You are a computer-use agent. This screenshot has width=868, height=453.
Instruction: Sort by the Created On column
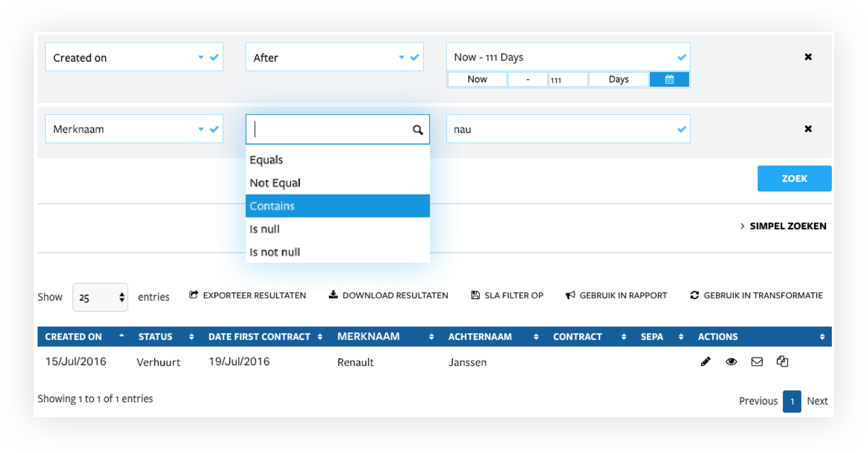(84, 337)
